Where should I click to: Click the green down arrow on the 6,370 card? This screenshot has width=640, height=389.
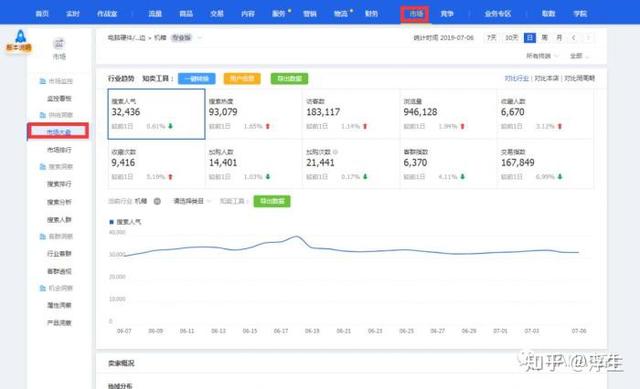462,177
